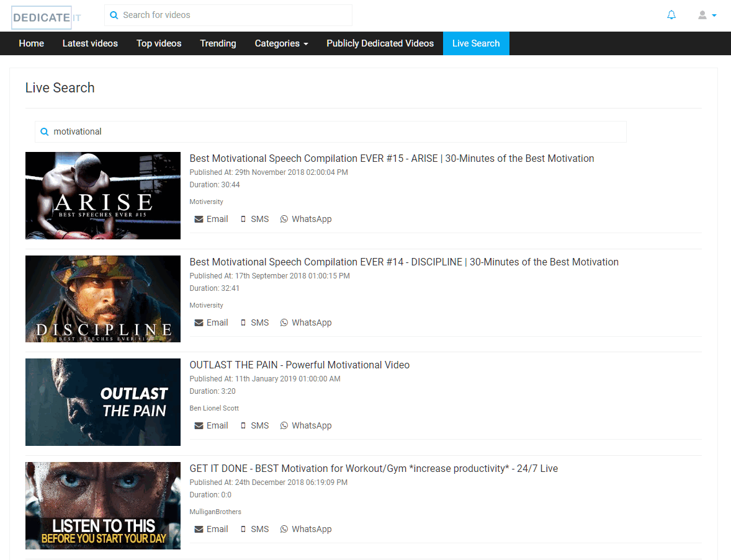
Task: Share ARISE video via SMS
Action: click(254, 219)
